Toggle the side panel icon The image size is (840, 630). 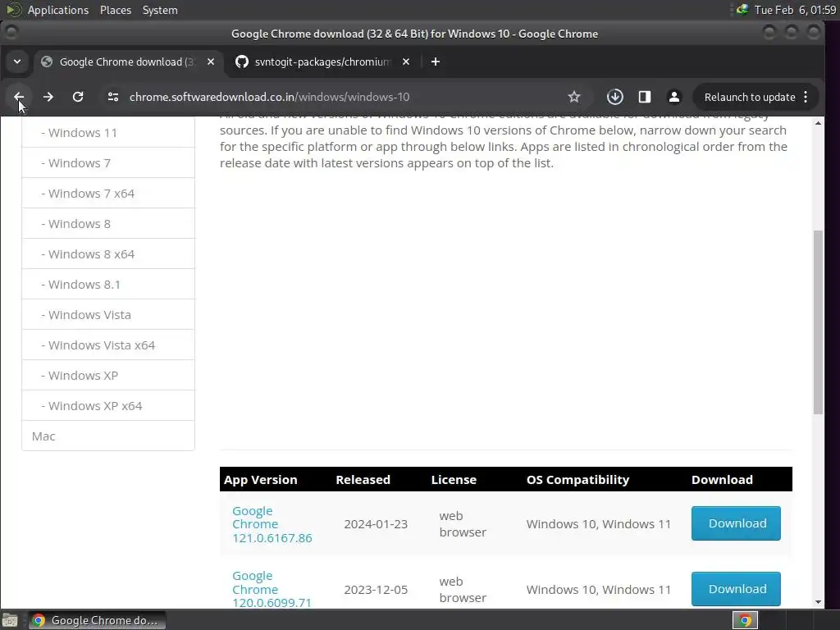(645, 97)
